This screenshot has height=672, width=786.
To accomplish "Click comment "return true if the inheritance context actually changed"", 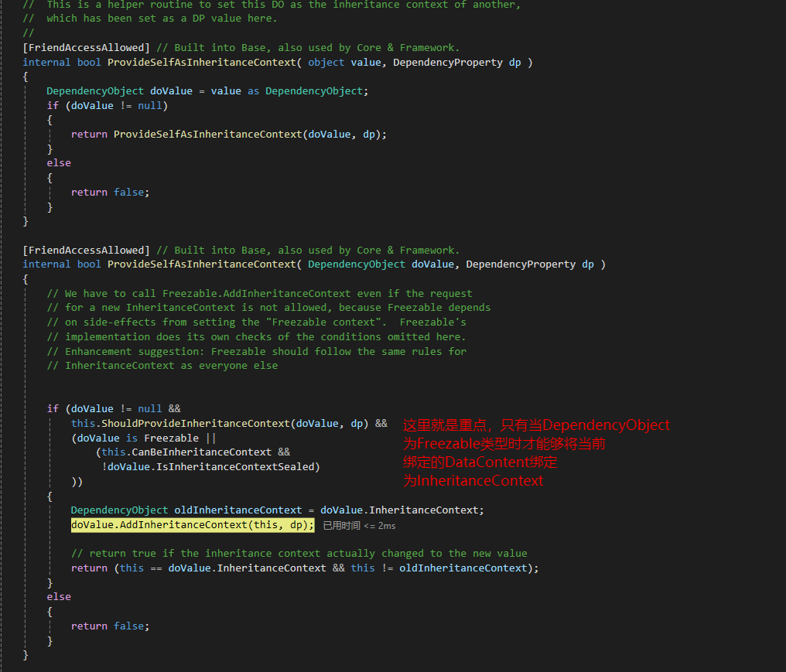I will coord(299,554).
